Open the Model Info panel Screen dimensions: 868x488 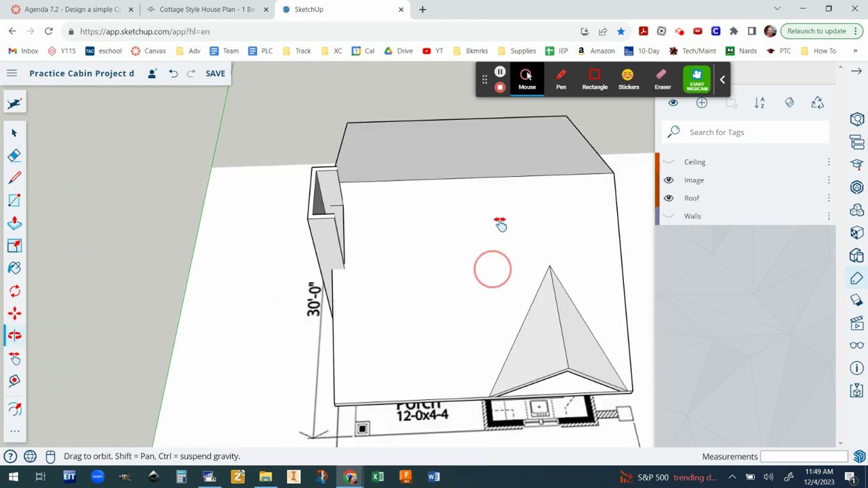coord(856,368)
